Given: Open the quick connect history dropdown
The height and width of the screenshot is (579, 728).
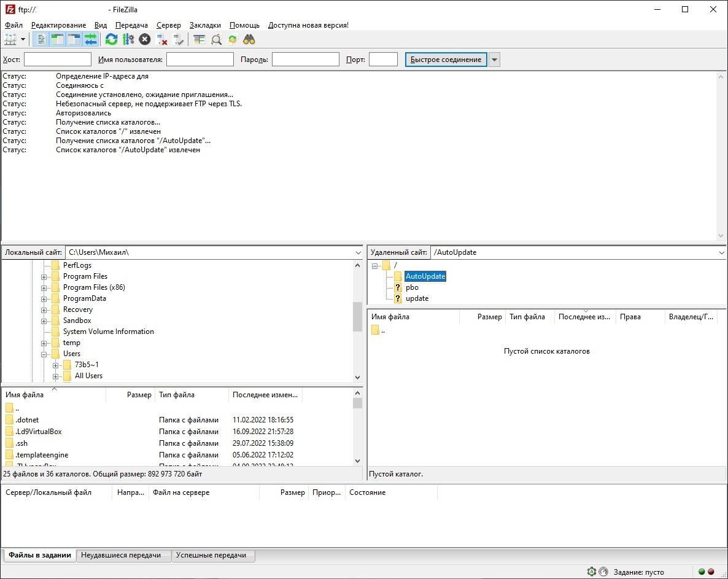Looking at the screenshot, I should [x=494, y=60].
